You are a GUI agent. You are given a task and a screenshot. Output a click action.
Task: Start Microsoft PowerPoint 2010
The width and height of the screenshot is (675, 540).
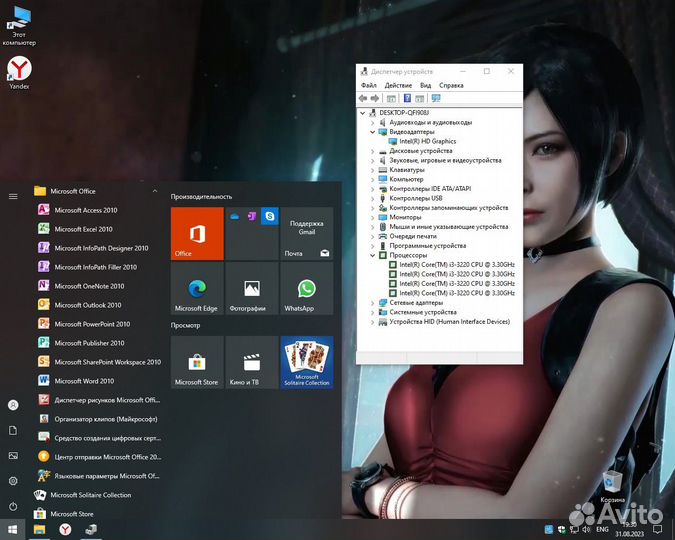(92, 324)
